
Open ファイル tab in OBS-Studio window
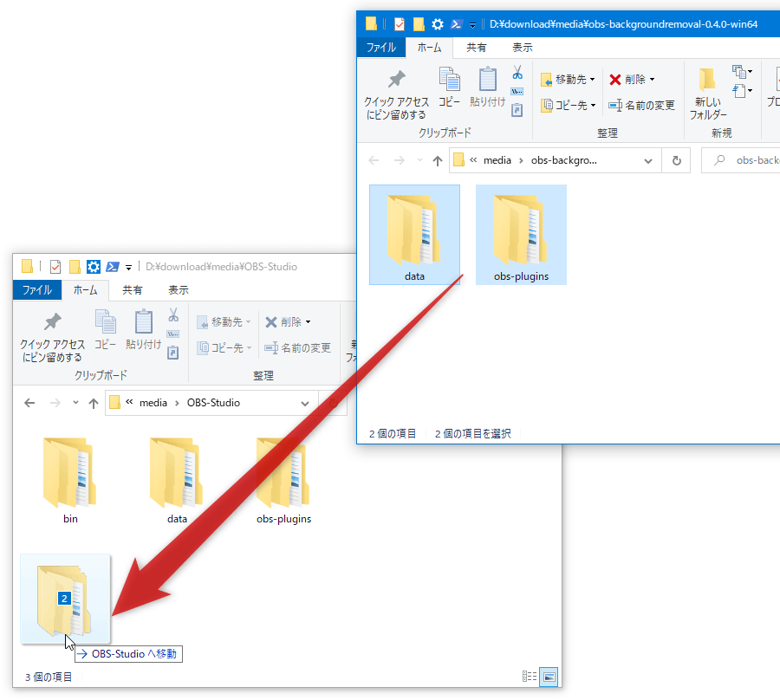(36, 290)
